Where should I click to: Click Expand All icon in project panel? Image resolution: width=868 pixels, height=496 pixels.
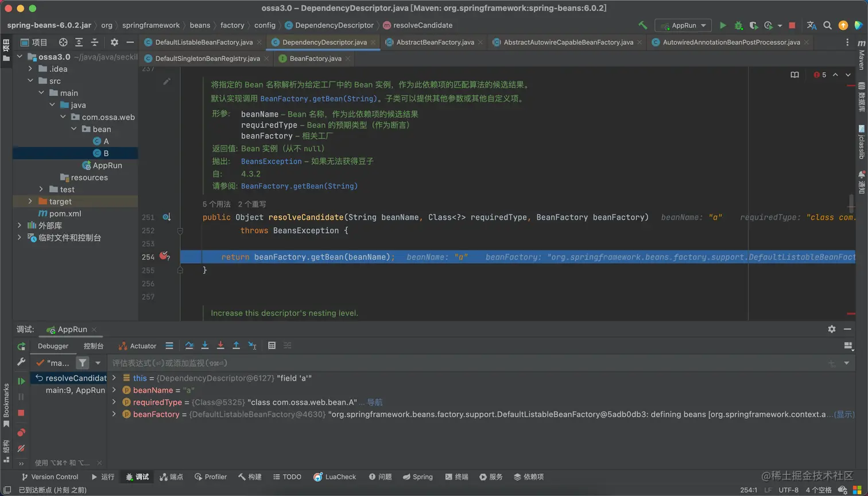[79, 42]
